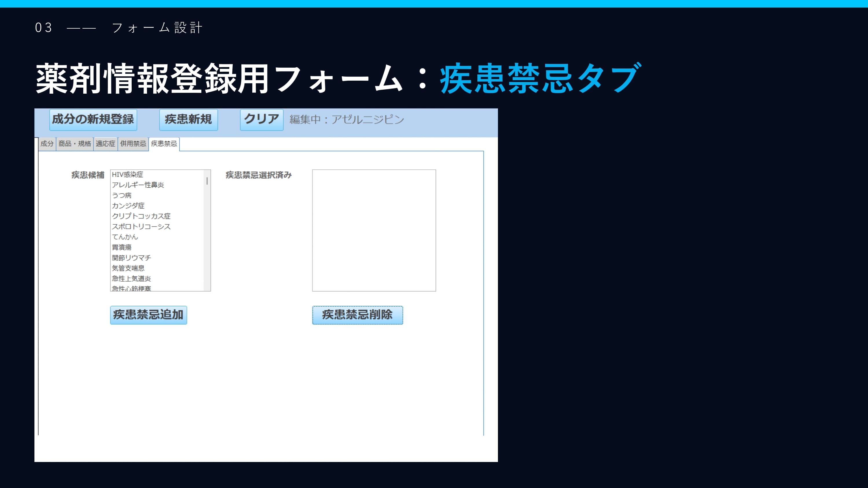Click the クリア button
The image size is (868, 488).
pyautogui.click(x=262, y=120)
